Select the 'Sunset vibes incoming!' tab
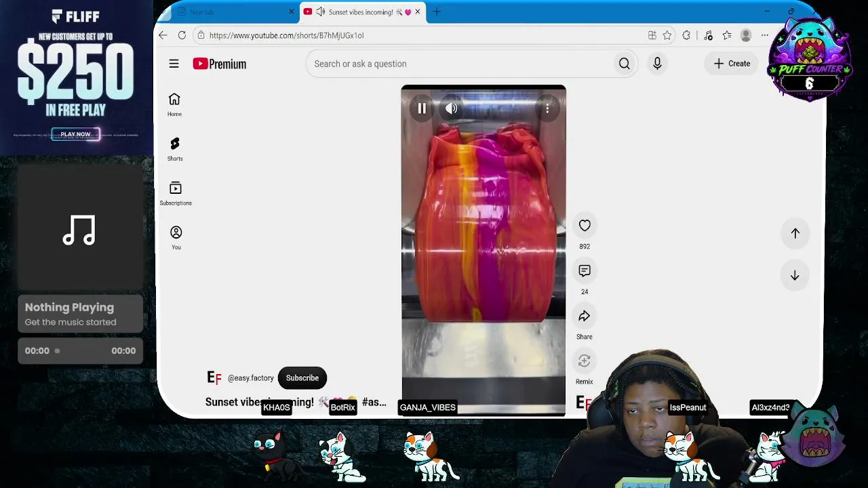 363,12
